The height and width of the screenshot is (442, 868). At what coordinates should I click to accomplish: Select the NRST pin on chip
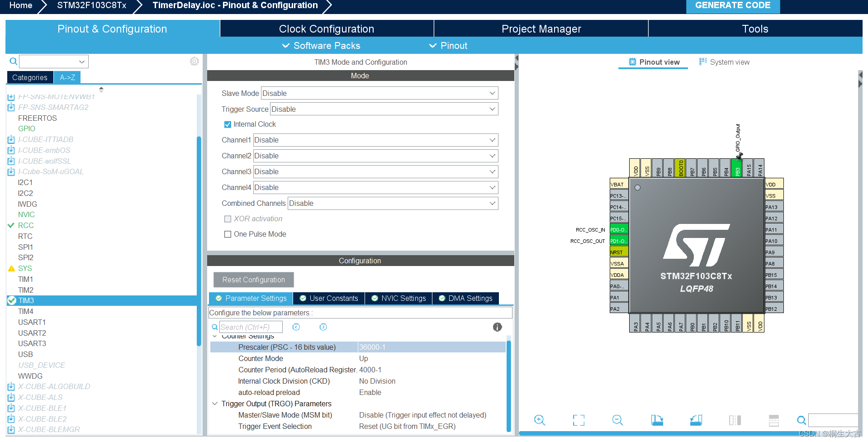619,252
